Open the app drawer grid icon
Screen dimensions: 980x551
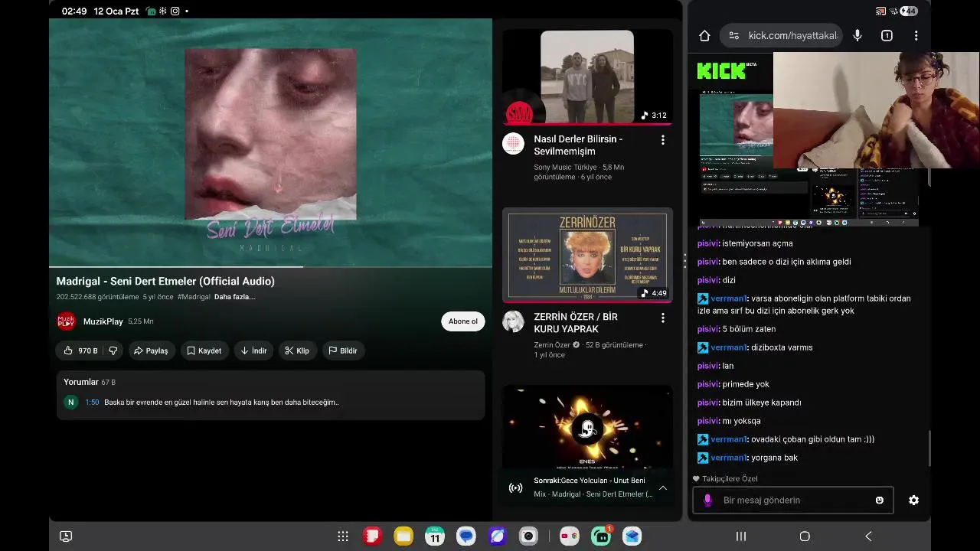[x=343, y=536]
